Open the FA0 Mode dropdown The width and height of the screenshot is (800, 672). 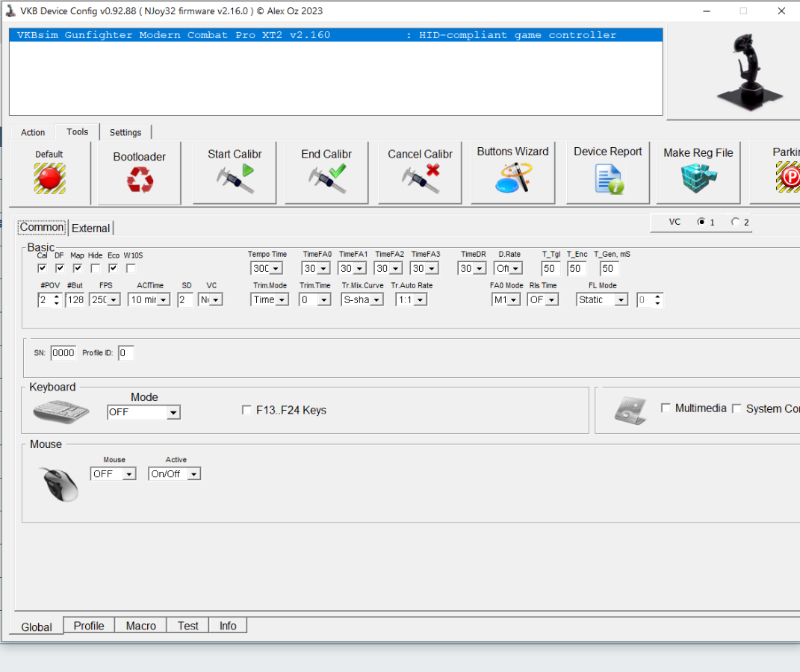click(x=514, y=300)
